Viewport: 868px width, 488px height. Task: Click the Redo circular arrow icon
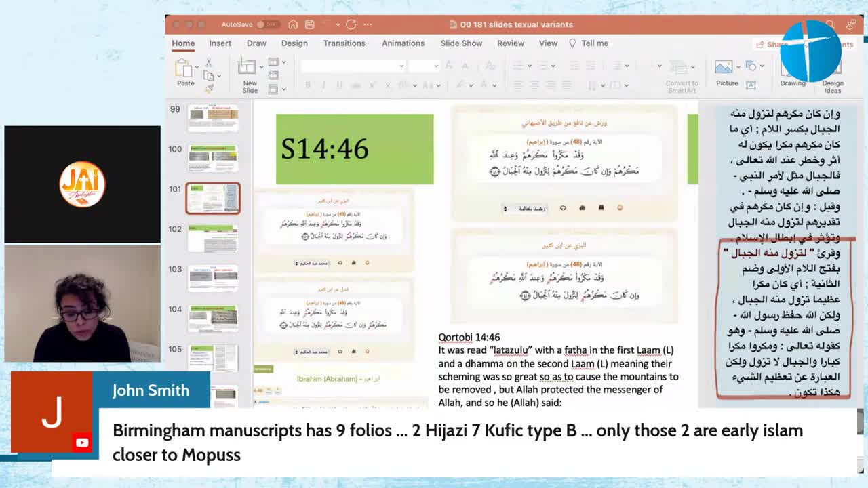click(x=351, y=24)
